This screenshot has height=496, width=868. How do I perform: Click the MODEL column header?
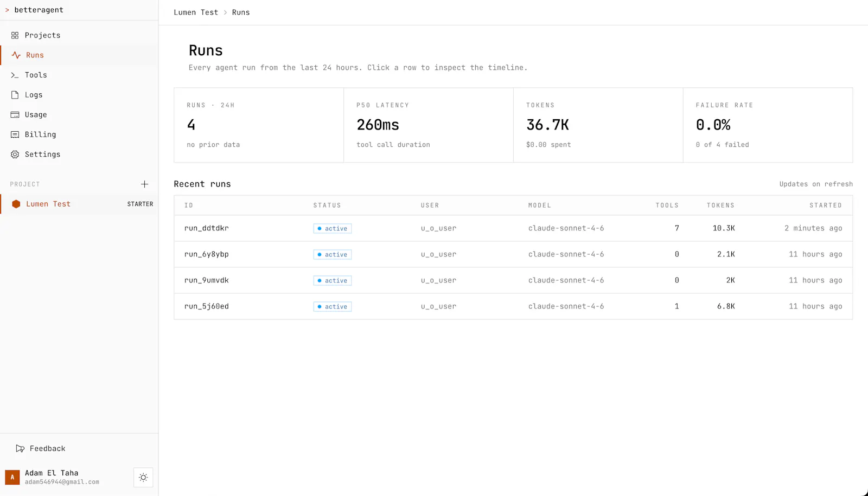[540, 205]
